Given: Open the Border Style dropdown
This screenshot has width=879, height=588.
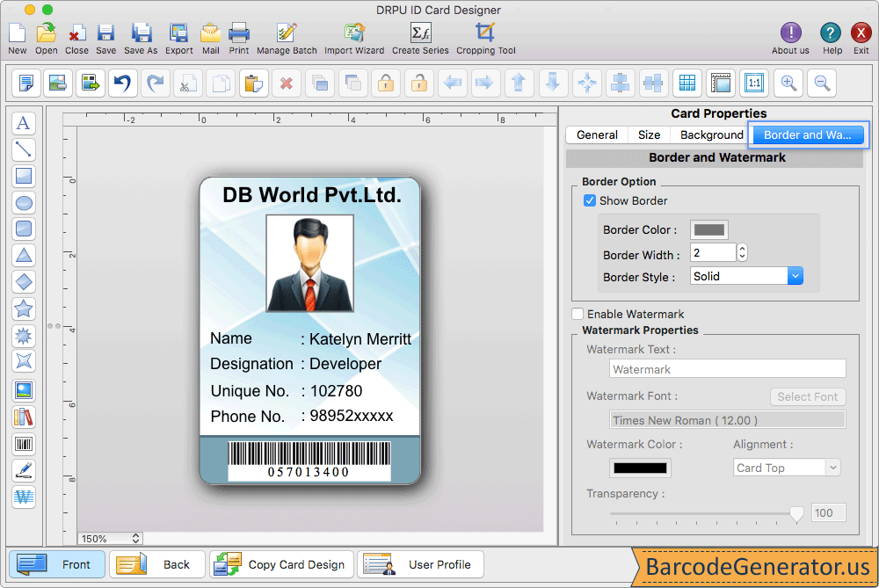Looking at the screenshot, I should click(746, 276).
